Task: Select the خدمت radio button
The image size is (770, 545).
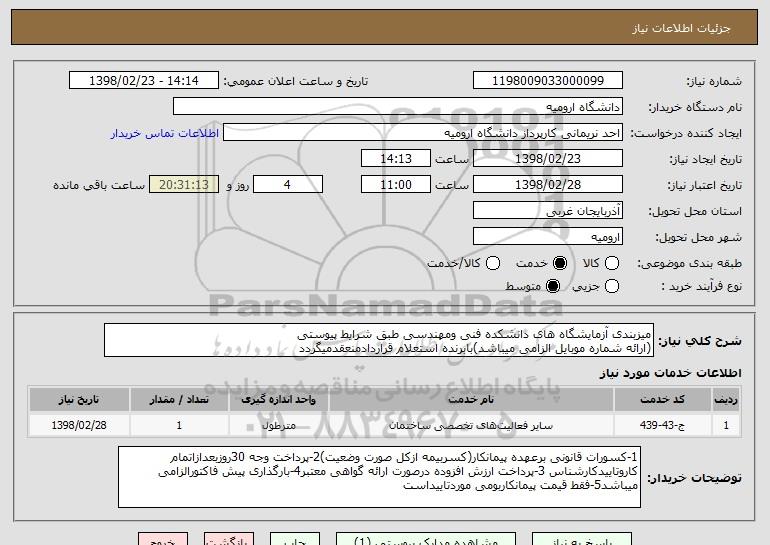Action: tap(559, 263)
